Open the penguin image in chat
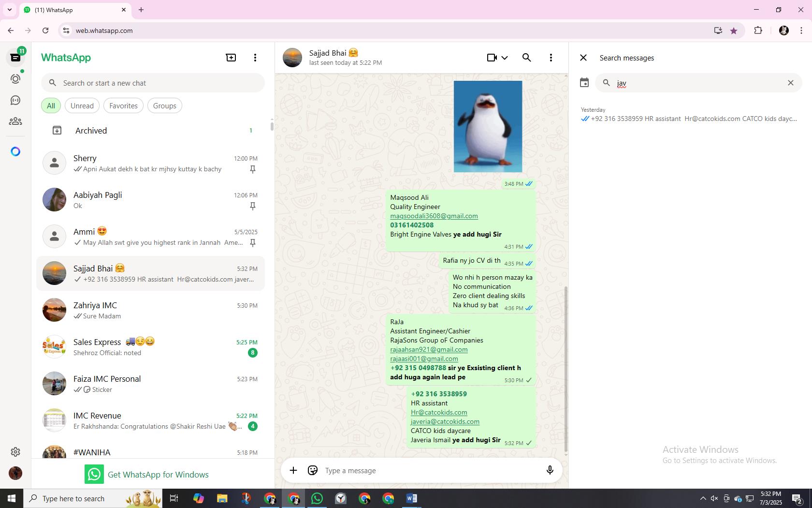The height and width of the screenshot is (508, 812). click(x=488, y=126)
